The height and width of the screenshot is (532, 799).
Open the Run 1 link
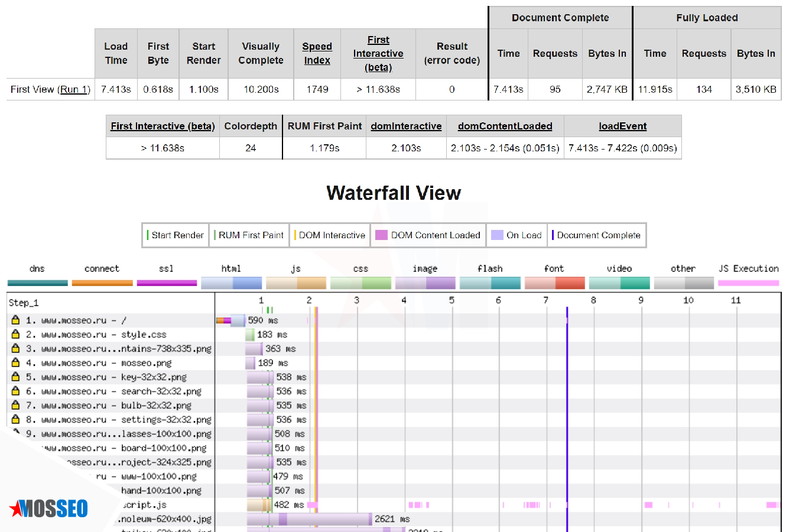coord(74,89)
